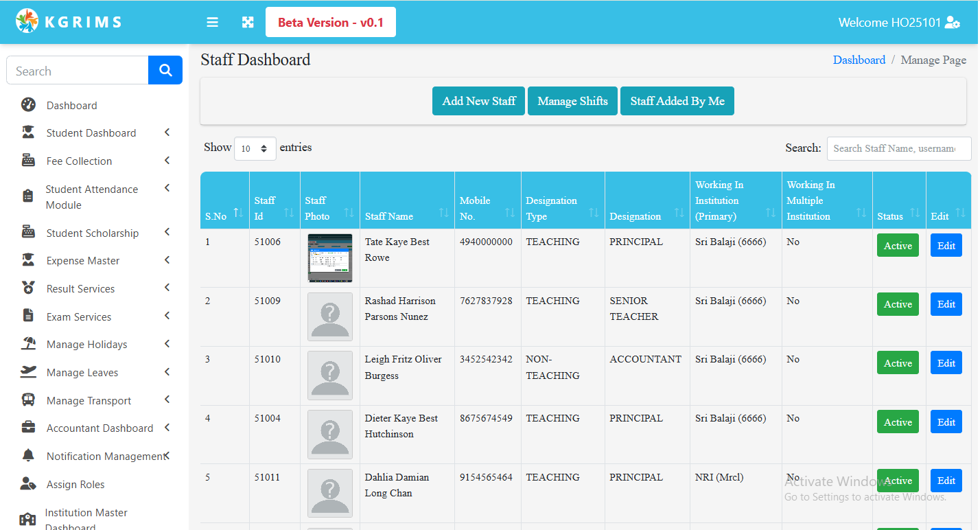
Task: Click the KGRIMS logo icon
Action: point(27,21)
